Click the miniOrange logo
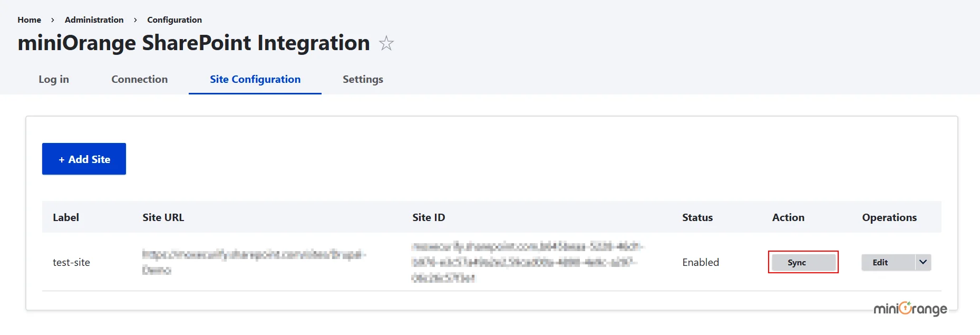The image size is (980, 335). pos(909,309)
